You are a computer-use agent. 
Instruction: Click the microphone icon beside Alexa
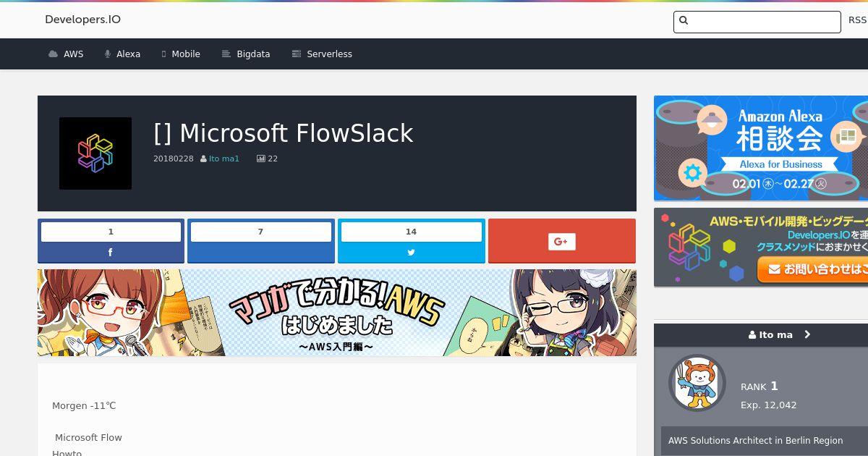[x=107, y=54]
